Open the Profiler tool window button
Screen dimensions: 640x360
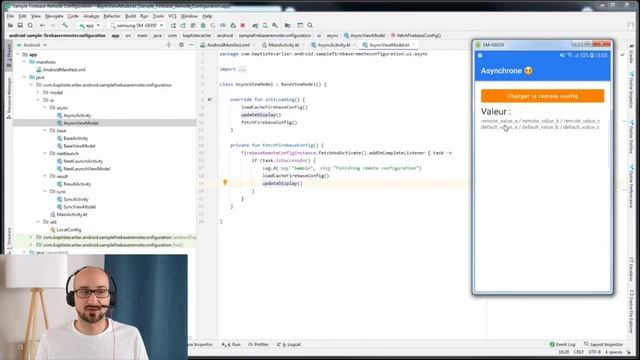pos(258,344)
